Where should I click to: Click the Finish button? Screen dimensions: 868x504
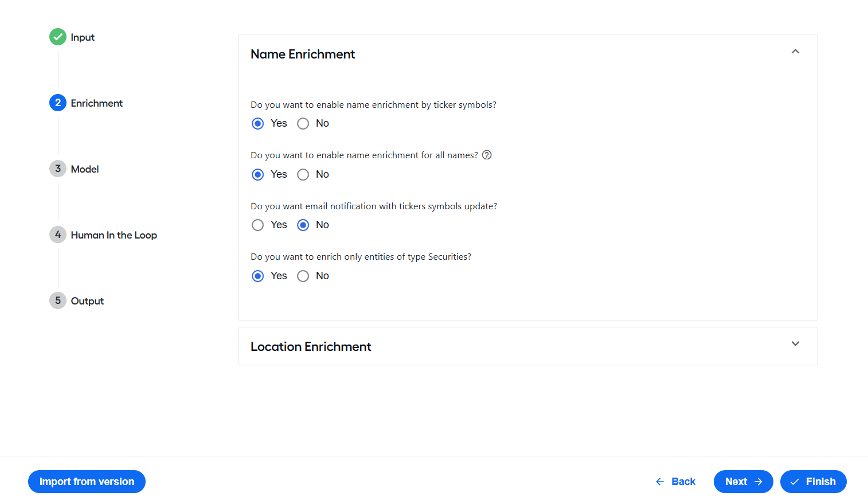pyautogui.click(x=814, y=482)
